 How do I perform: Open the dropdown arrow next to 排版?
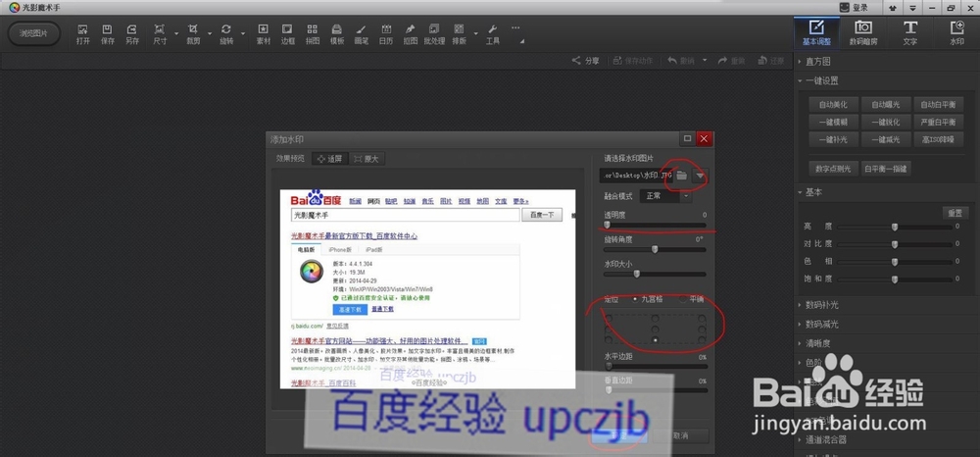pos(476,33)
